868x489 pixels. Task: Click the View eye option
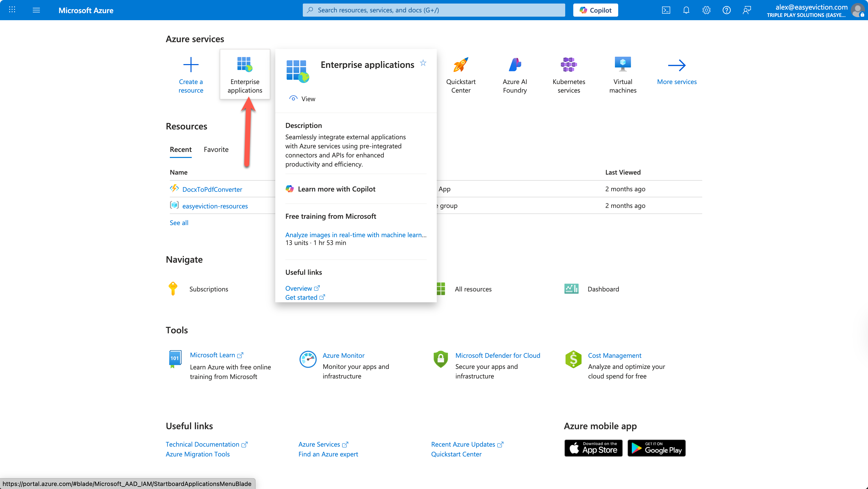pyautogui.click(x=302, y=99)
